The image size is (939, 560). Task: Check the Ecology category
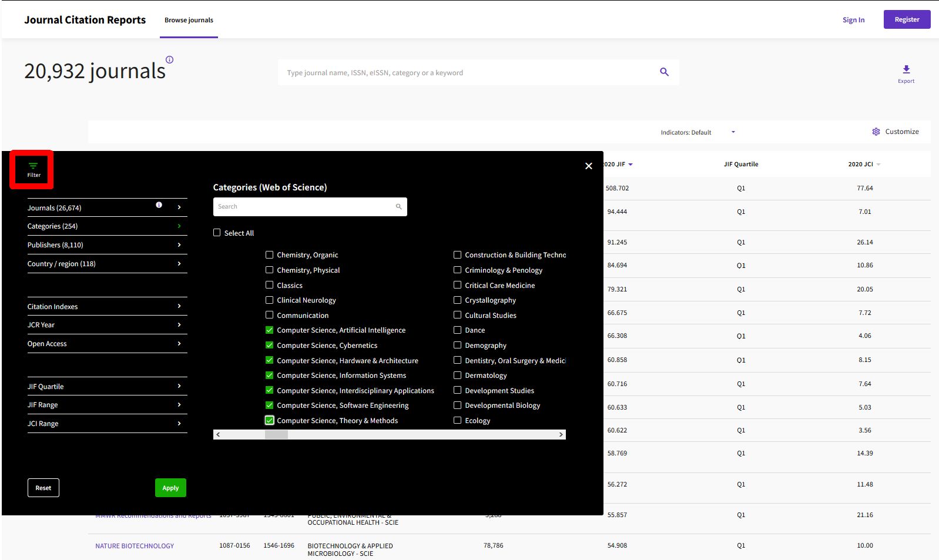click(x=457, y=420)
